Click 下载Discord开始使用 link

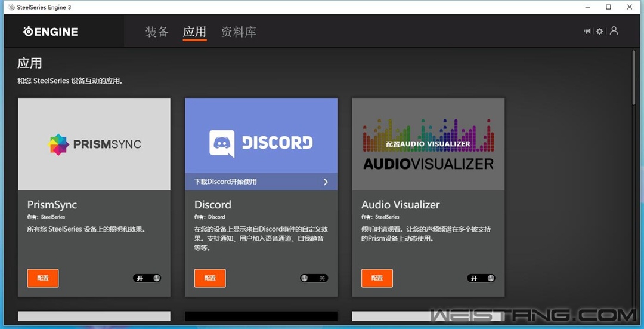(225, 182)
